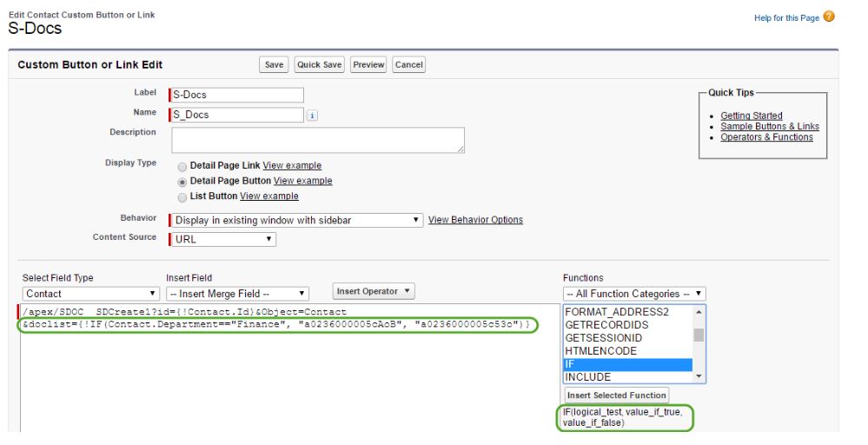Open the All Function Categories dropdown

coord(634,294)
